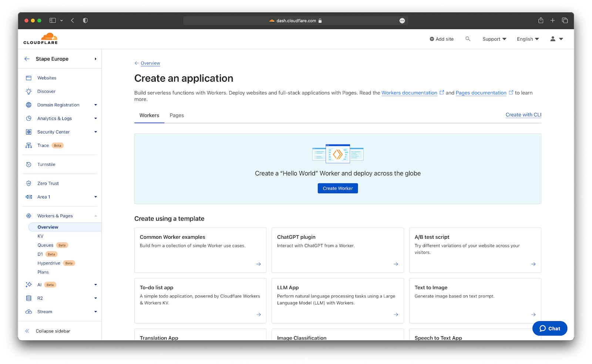This screenshot has width=592, height=364.
Task: Click the Create with CLI link
Action: click(523, 115)
